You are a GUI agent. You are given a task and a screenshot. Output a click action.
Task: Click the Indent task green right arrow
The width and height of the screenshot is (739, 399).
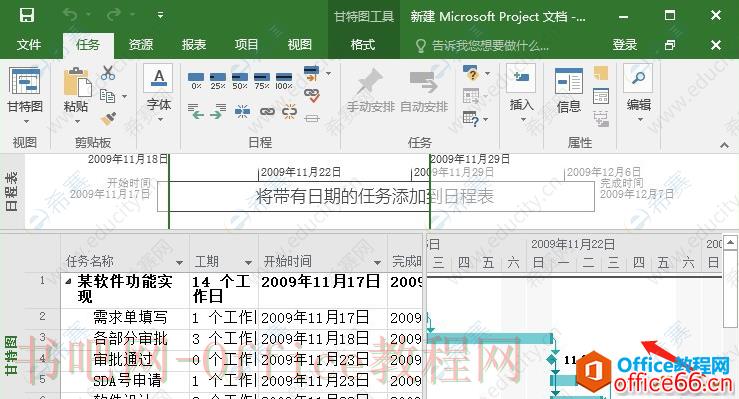coord(218,112)
